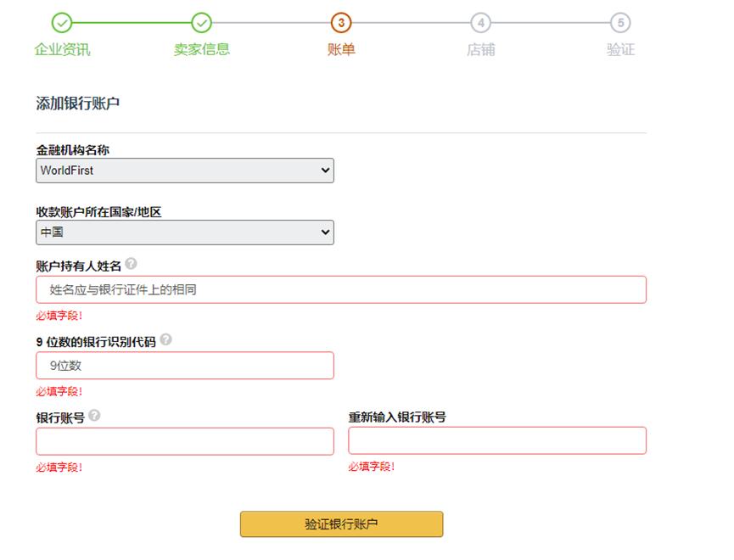This screenshot has width=734, height=560.
Task: Click the 重新输入银行账号 input field
Action: pyautogui.click(x=497, y=441)
